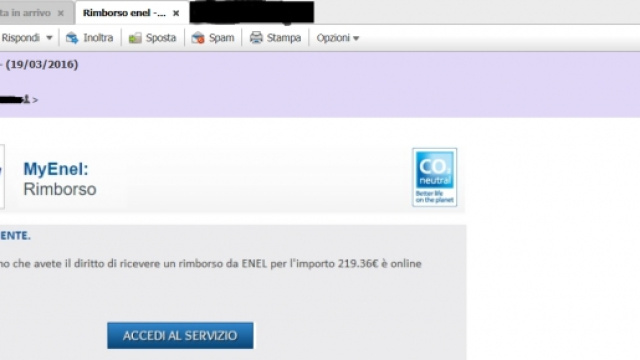Click the Sposta label text

point(161,38)
